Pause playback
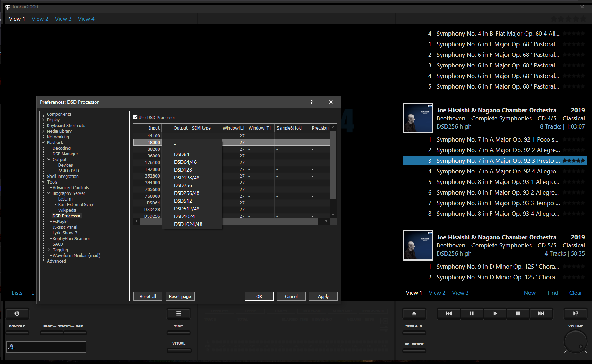592x364 pixels. [472, 314]
